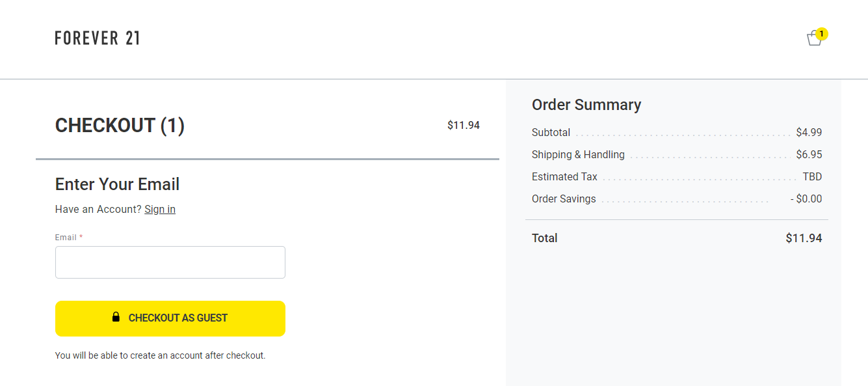Open the cart from the header
The image size is (868, 386).
[814, 38]
